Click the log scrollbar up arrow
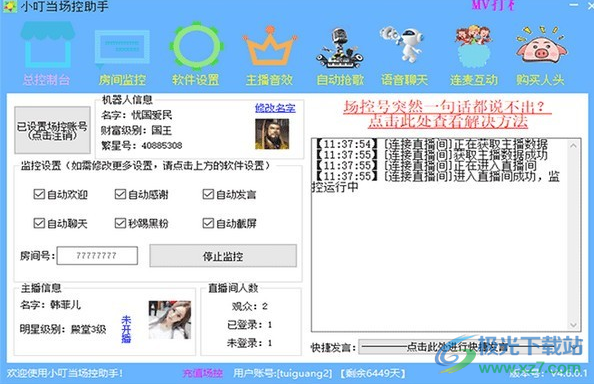Screen dimensions: 594x384 coord(573,145)
